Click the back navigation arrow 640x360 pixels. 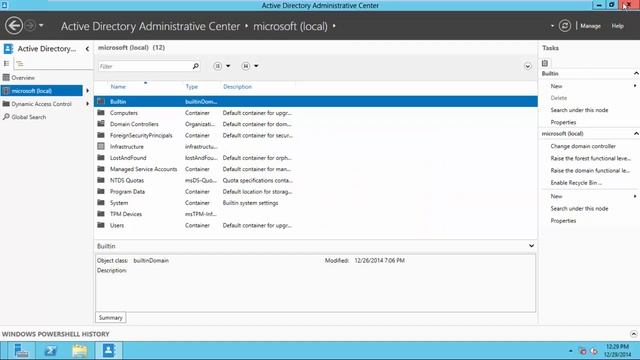[14, 26]
